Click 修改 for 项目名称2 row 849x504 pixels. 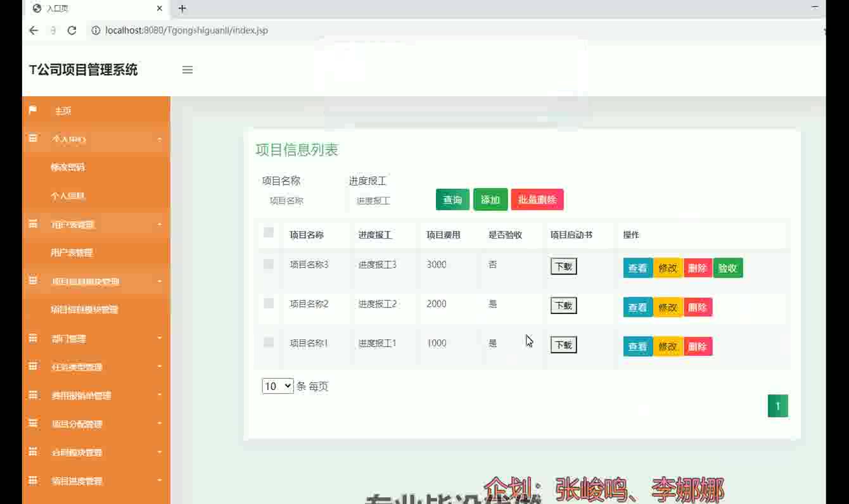(x=668, y=307)
